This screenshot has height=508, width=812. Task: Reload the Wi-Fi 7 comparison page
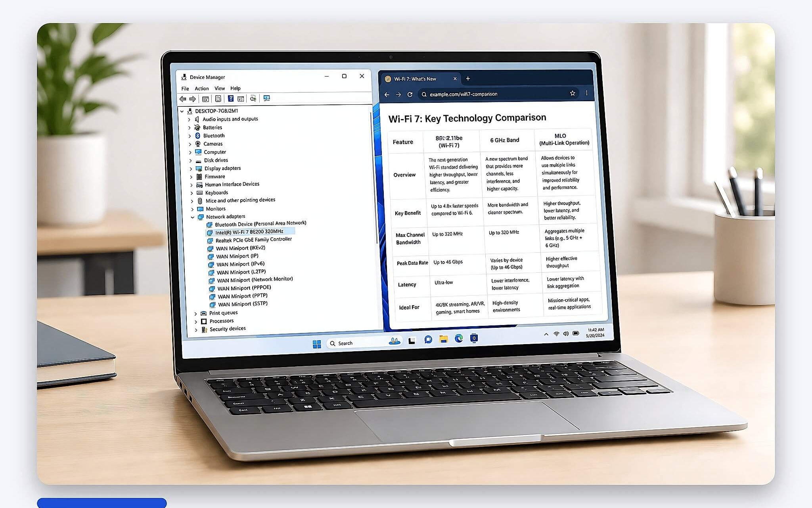point(410,94)
